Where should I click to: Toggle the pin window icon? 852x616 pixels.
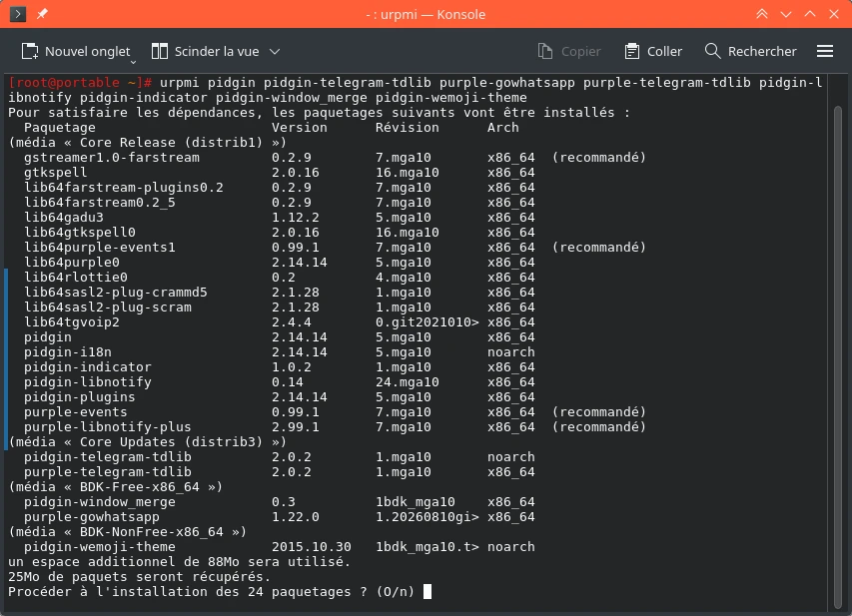coord(42,14)
